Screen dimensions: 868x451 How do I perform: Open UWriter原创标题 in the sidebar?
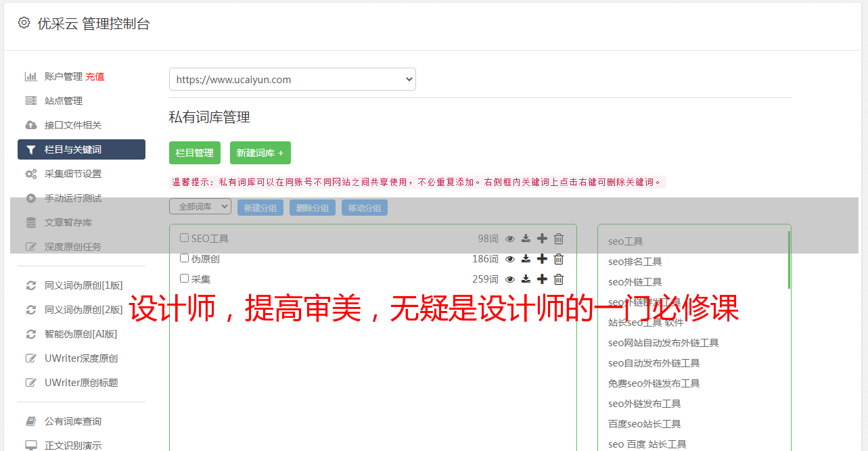81,383
